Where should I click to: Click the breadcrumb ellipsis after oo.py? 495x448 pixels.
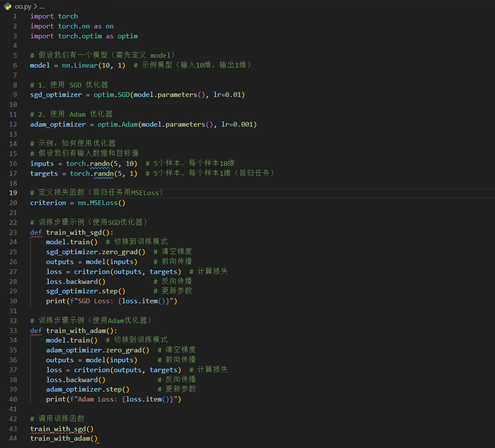[x=42, y=6]
